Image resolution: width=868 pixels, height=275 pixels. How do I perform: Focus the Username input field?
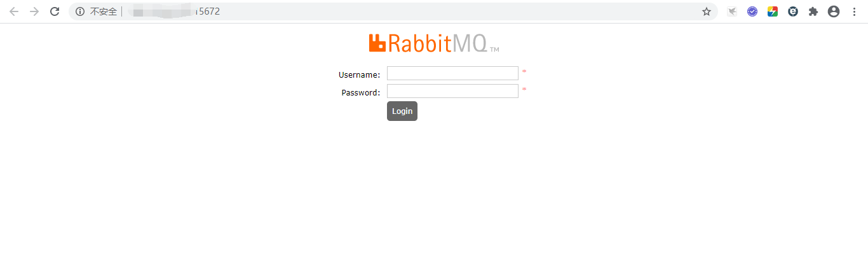[x=452, y=73]
